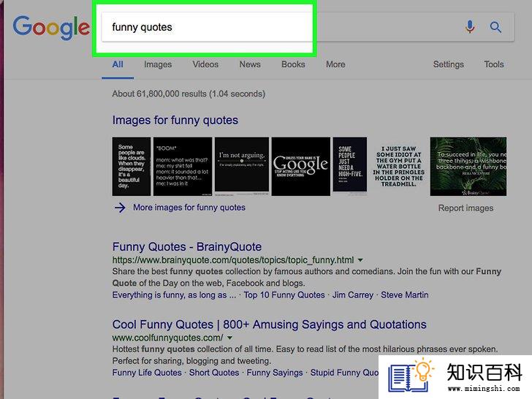This screenshot has height=399, width=532.
Task: Open the Steve Martin sitelink
Action: 404,294
